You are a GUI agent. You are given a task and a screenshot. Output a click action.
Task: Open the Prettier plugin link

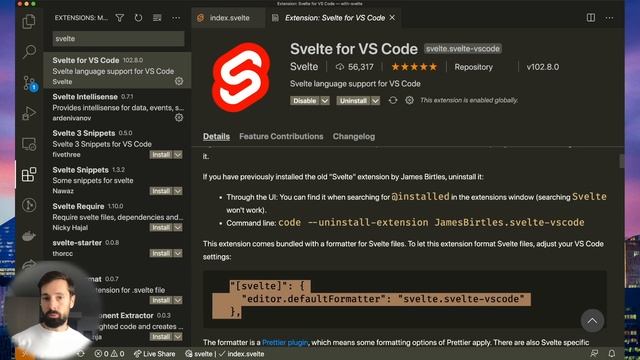pos(285,342)
